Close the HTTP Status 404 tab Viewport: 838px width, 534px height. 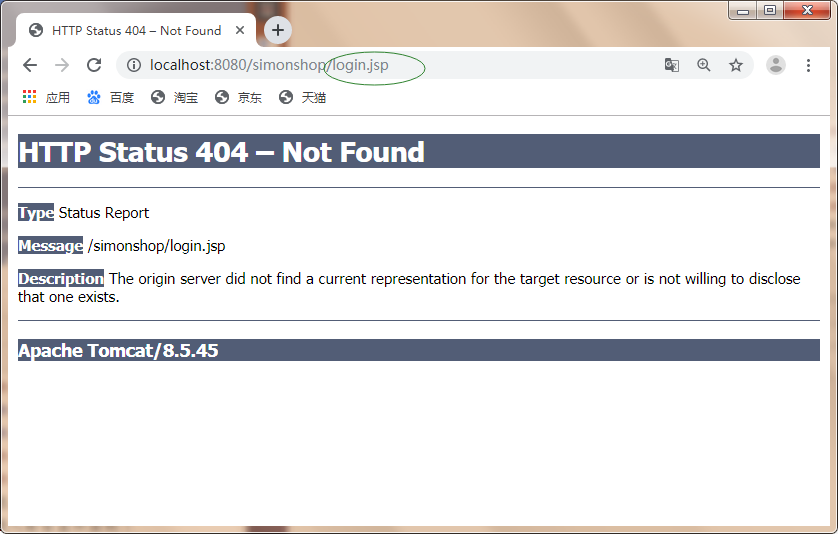240,30
